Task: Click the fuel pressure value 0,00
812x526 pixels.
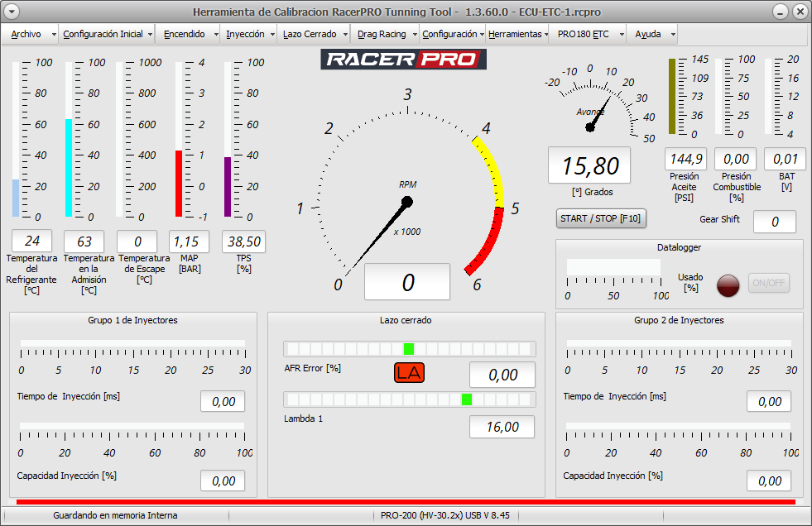Action: [x=735, y=159]
